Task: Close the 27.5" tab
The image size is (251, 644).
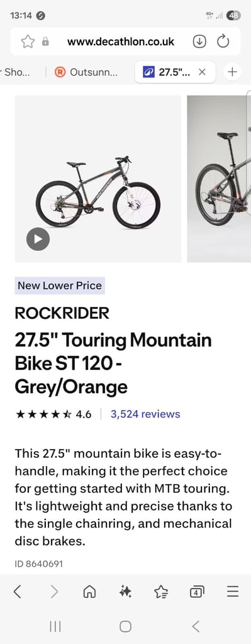Action: tap(202, 72)
